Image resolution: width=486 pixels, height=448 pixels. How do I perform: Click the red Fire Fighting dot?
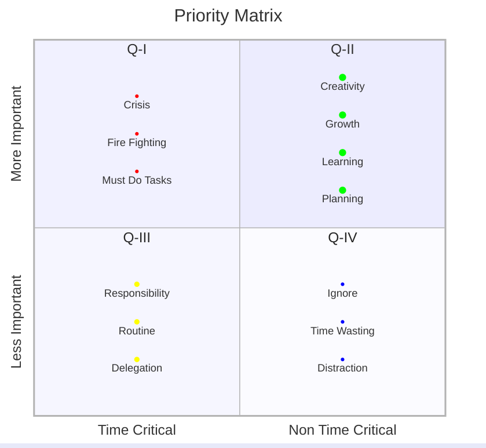(x=137, y=134)
